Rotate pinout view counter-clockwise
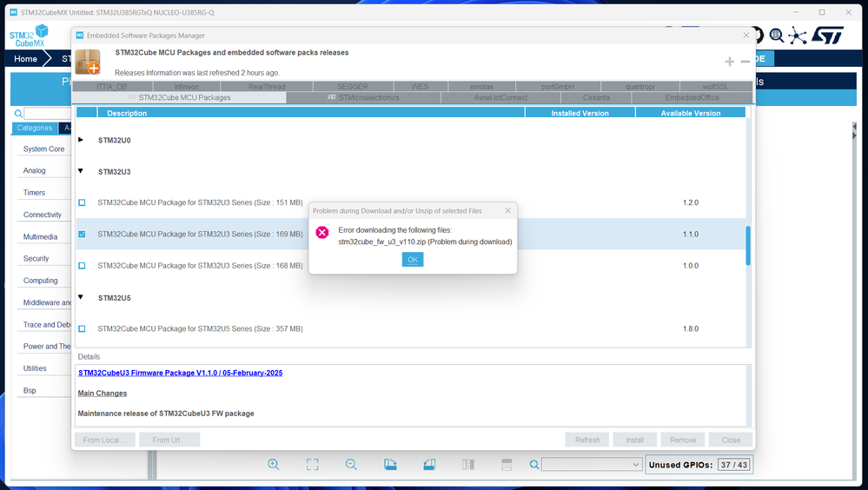The height and width of the screenshot is (490, 868). coord(429,465)
